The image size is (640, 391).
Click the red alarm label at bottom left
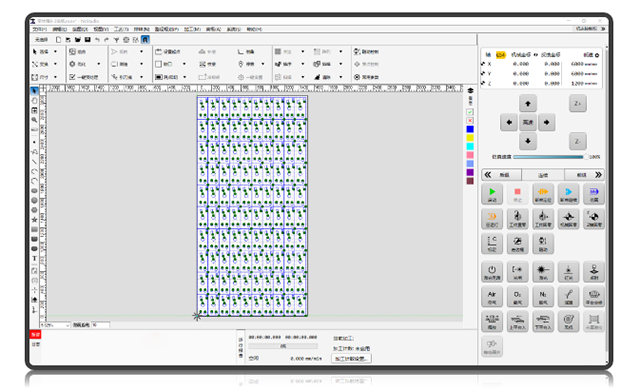pos(36,335)
